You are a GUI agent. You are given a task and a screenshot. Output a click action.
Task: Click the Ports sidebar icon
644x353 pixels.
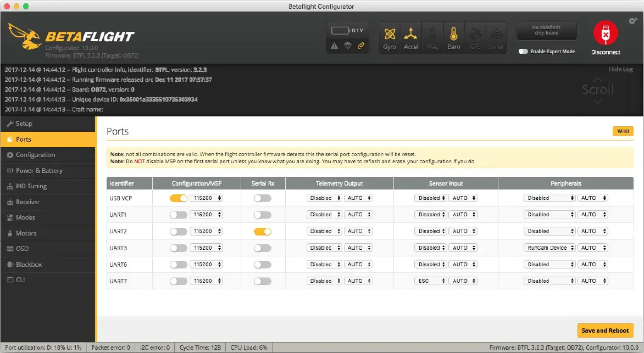(x=10, y=139)
